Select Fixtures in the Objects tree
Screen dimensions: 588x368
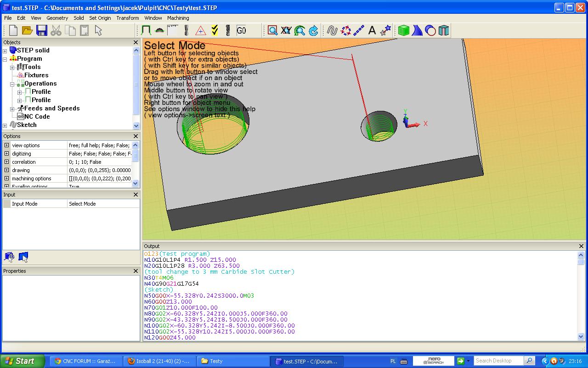tap(36, 75)
